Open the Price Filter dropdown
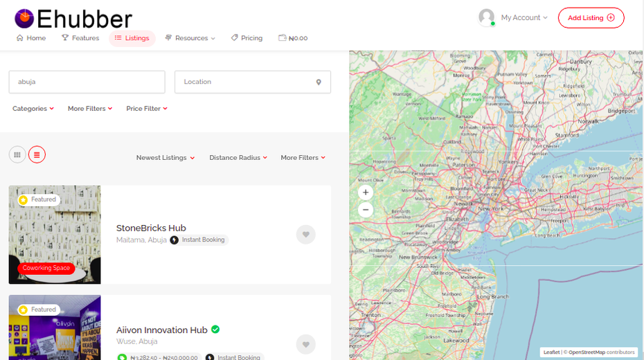Viewport: 644px width, 360px height. [147, 109]
